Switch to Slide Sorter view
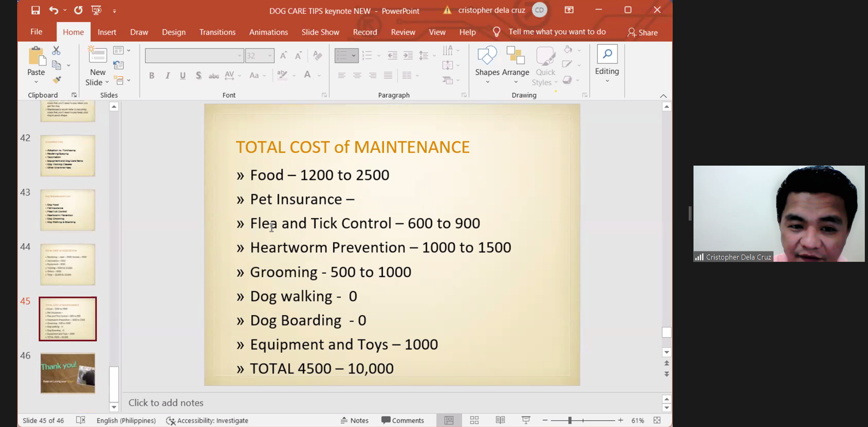Image resolution: width=868 pixels, height=427 pixels. (x=474, y=420)
